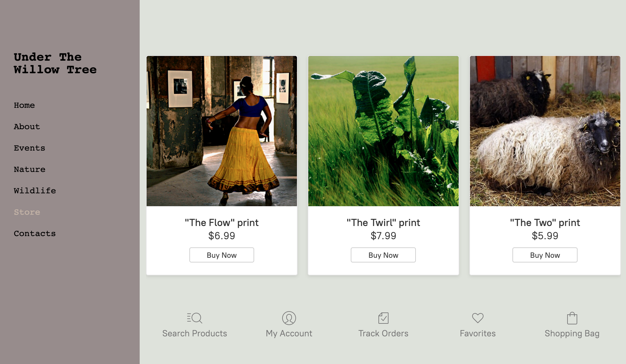Buy Now for "The Flow" print
The width and height of the screenshot is (626, 364).
[221, 255]
